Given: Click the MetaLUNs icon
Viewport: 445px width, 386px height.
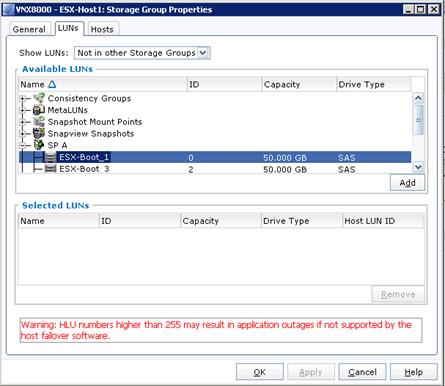Looking at the screenshot, I should pos(39,110).
